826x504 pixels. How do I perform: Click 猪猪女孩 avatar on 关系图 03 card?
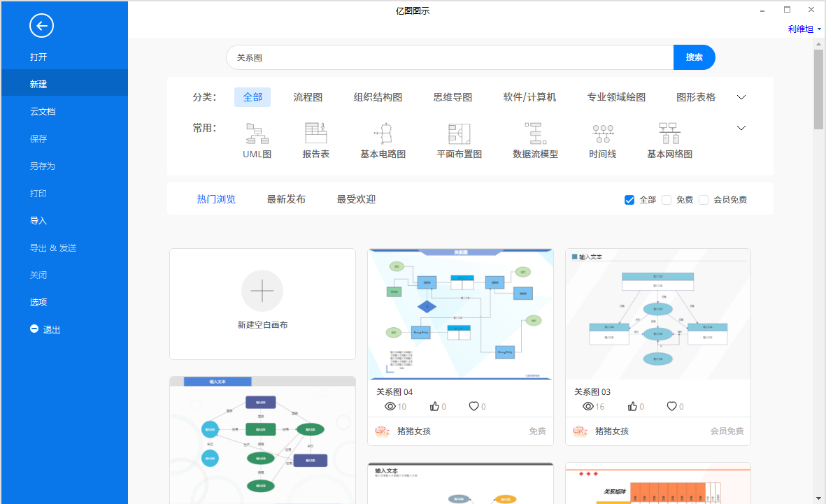tap(581, 431)
